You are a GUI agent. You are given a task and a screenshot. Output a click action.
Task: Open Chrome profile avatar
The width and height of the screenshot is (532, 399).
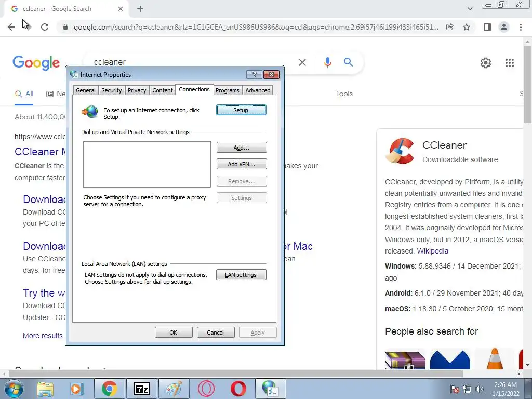(504, 27)
